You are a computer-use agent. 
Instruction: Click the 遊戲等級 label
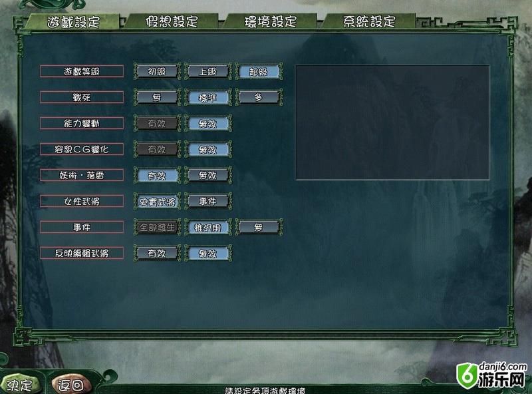(x=81, y=71)
